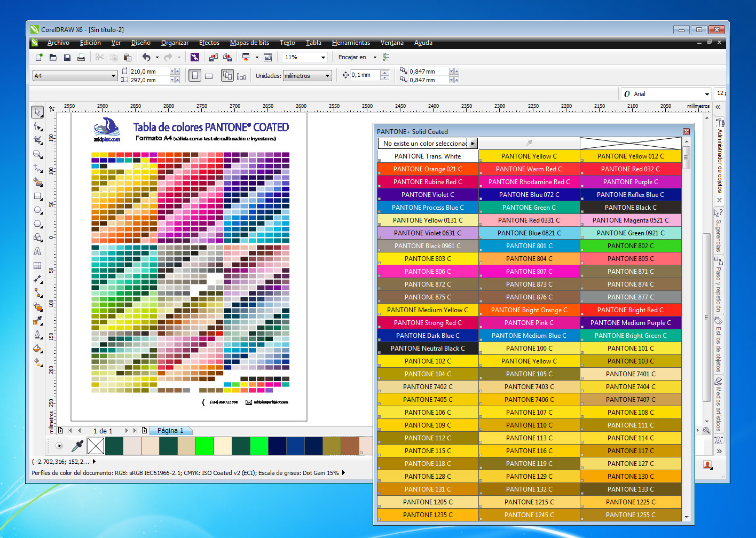Select the Outline Pen tool
This screenshot has width=756, height=538.
[x=37, y=335]
